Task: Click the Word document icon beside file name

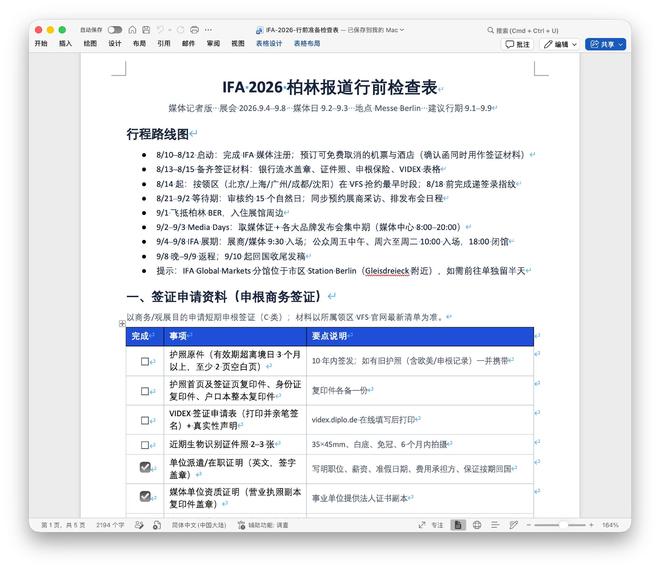Action: (x=259, y=30)
